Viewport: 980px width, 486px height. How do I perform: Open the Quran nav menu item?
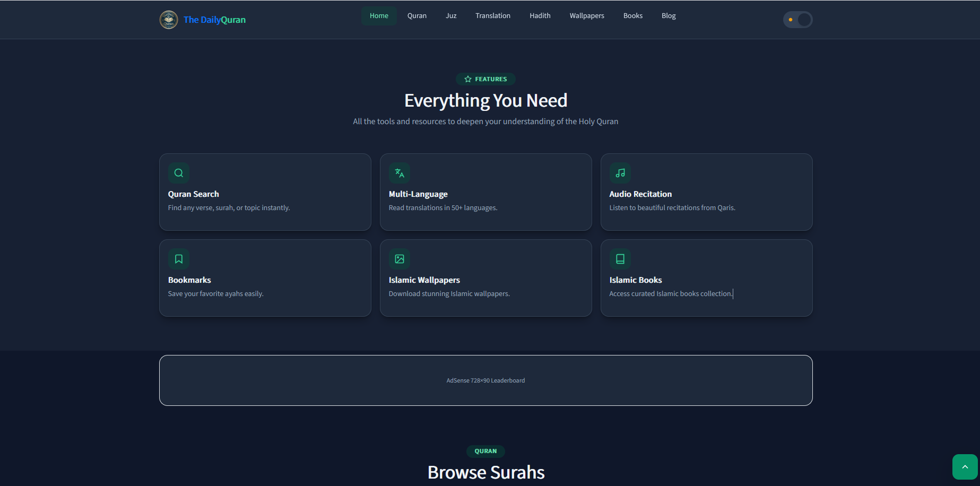417,16
